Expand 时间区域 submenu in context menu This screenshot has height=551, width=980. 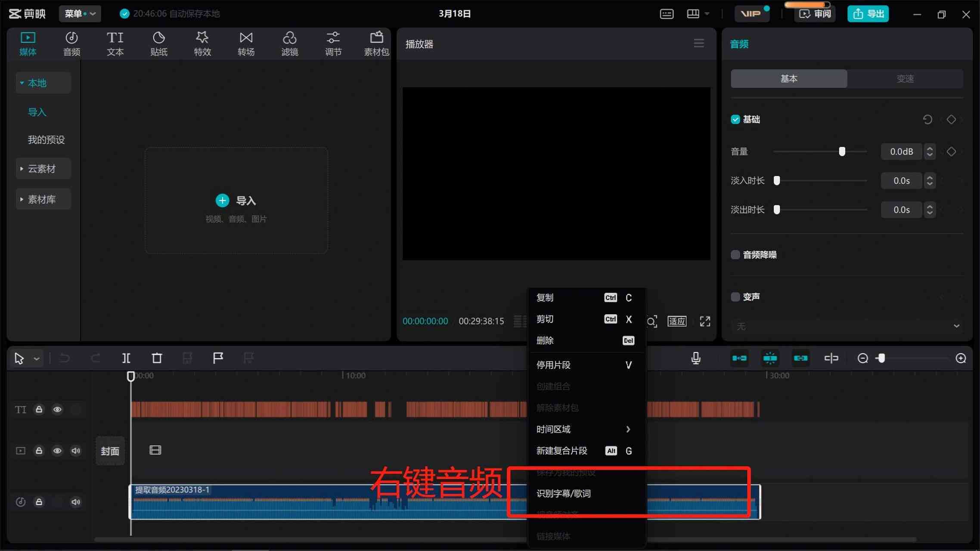[x=583, y=429]
